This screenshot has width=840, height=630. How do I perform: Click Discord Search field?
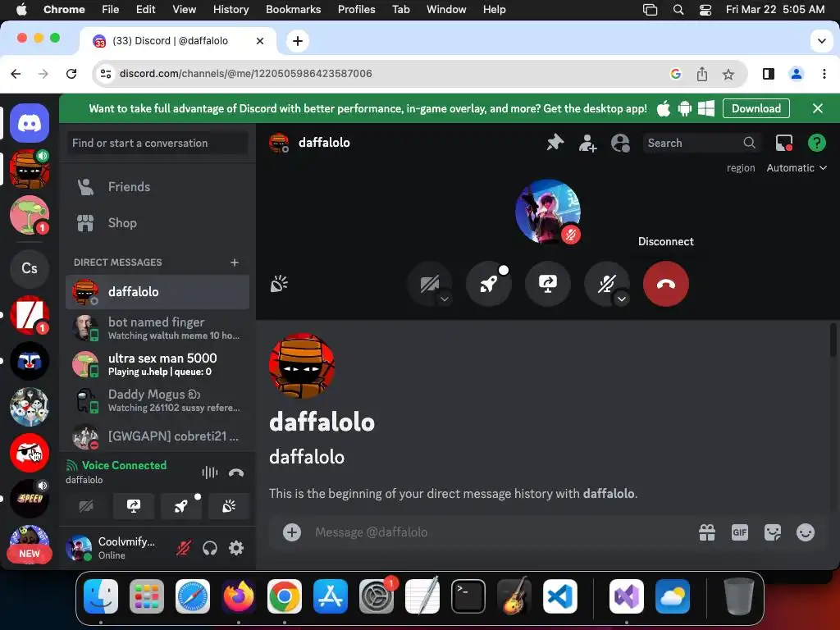701,143
